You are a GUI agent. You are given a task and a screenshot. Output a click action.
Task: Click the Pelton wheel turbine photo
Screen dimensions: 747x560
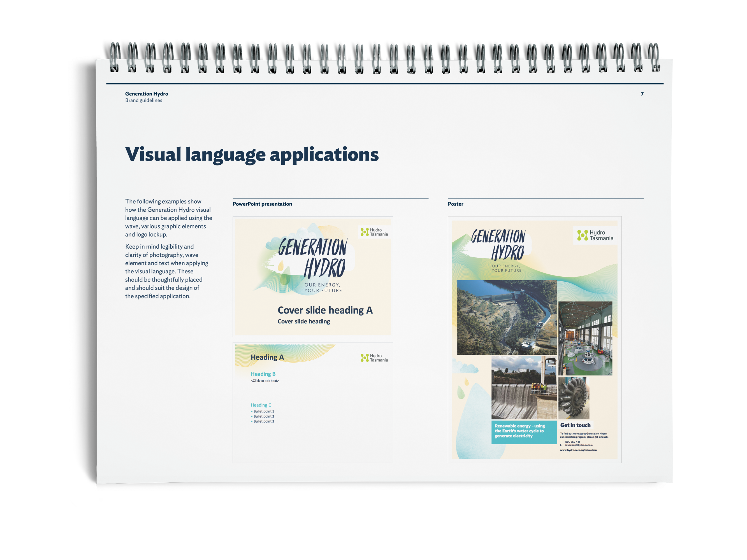[x=574, y=398]
